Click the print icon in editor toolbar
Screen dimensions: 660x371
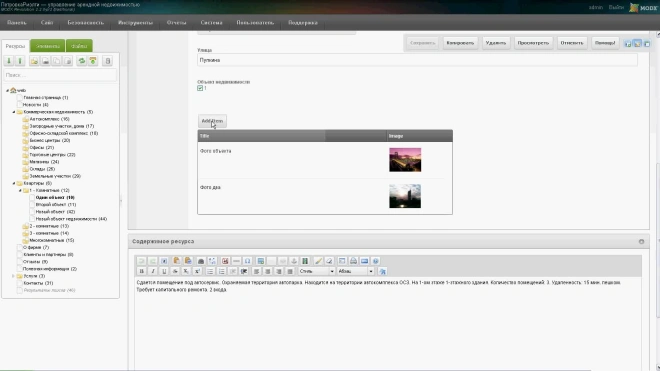point(353,261)
